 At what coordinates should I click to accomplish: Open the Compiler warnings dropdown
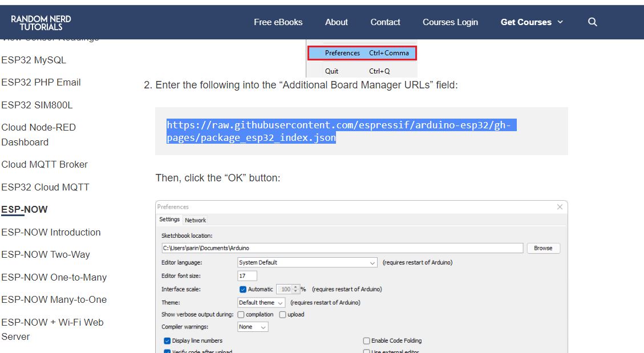pos(253,327)
